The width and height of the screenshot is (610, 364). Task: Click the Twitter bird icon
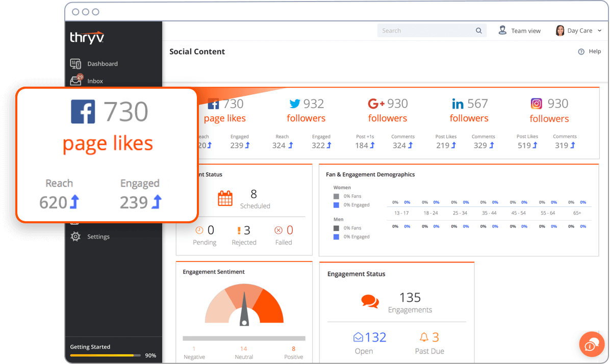coord(295,104)
